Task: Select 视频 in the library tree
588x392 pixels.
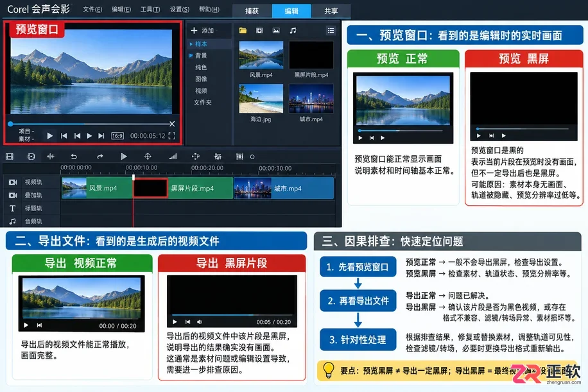Action: [201, 90]
